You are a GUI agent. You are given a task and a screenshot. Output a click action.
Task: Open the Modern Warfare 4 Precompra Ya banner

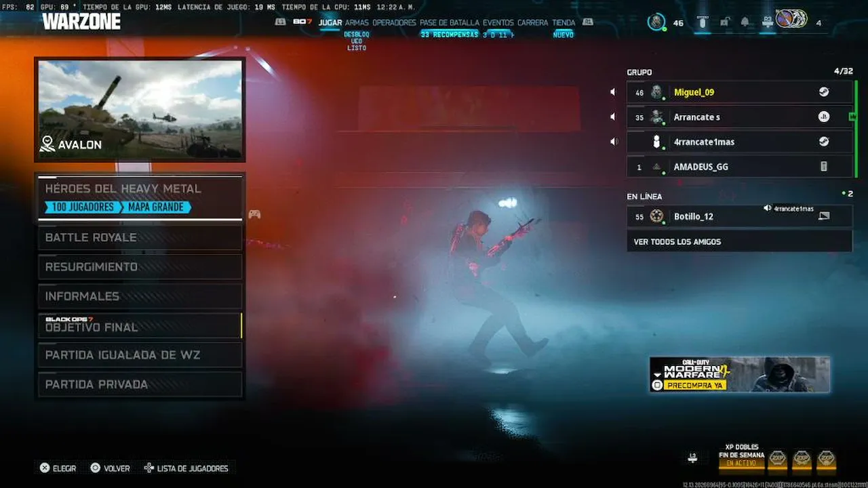739,374
